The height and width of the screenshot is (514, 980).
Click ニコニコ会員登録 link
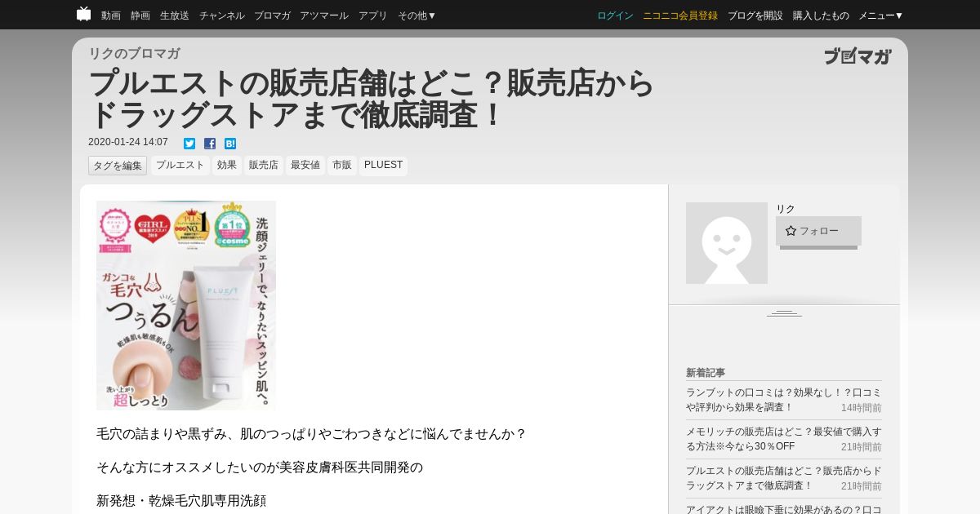(x=680, y=16)
